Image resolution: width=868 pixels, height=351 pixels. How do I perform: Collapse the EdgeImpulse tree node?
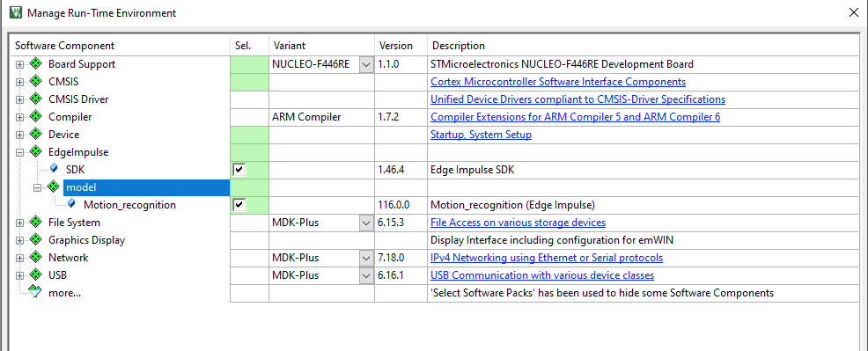click(x=20, y=152)
